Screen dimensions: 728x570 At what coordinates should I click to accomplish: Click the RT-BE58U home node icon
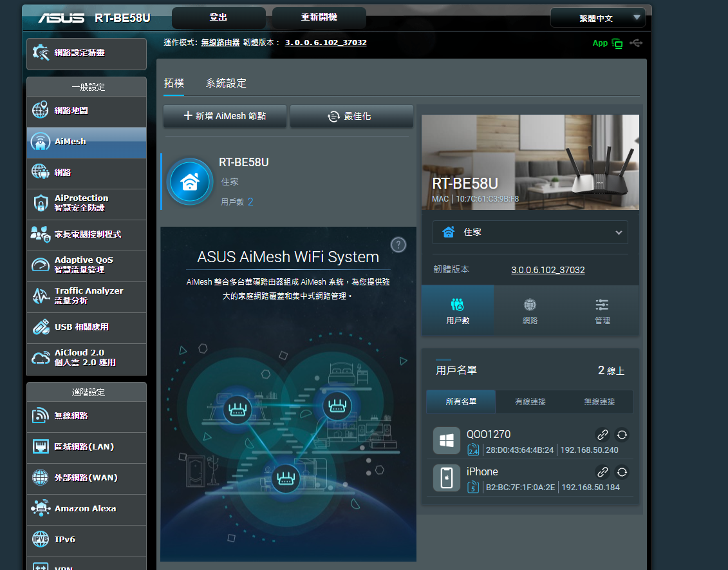tap(190, 182)
